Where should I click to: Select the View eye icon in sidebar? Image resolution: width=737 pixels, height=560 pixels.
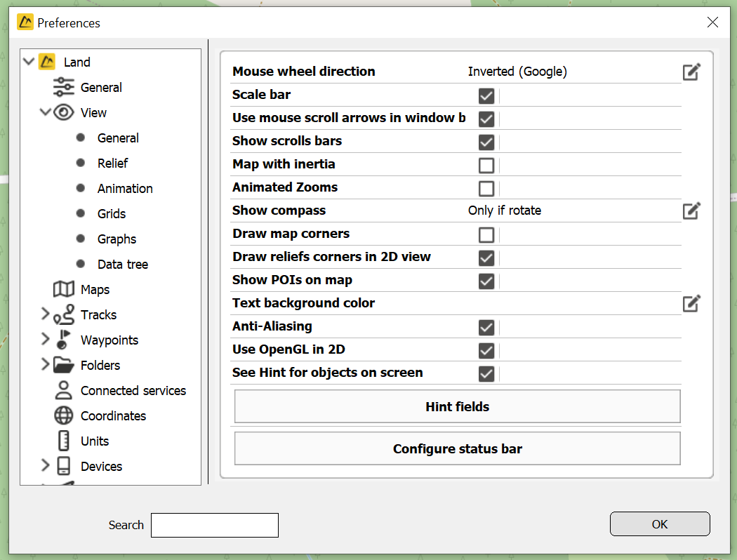point(64,112)
